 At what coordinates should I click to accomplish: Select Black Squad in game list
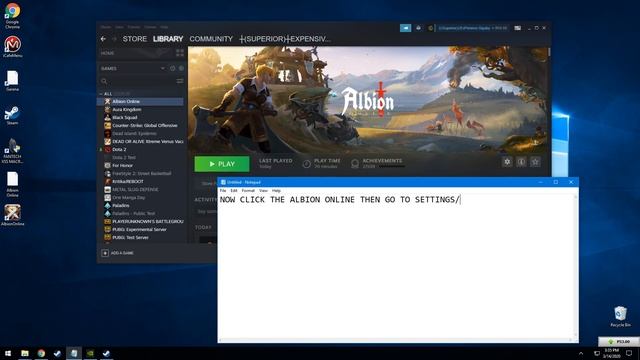tap(140, 117)
